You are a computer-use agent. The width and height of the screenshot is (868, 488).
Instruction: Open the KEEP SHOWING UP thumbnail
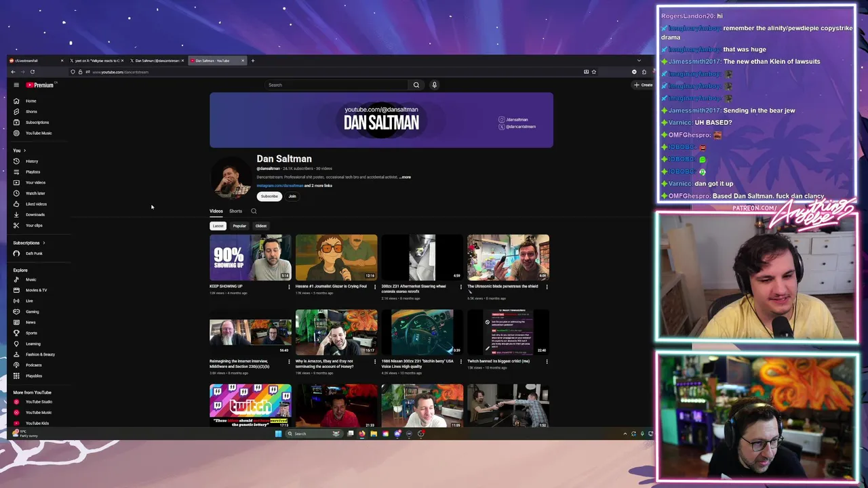[250, 258]
